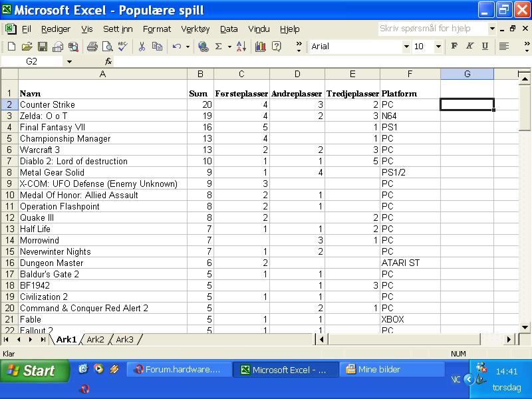Expand Standard toolbar options chevron

(299, 47)
